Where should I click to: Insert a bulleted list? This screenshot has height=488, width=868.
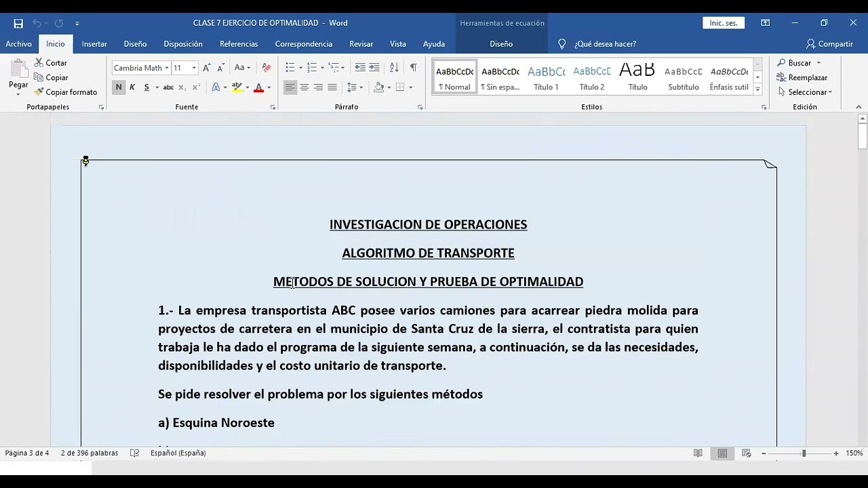click(x=290, y=68)
